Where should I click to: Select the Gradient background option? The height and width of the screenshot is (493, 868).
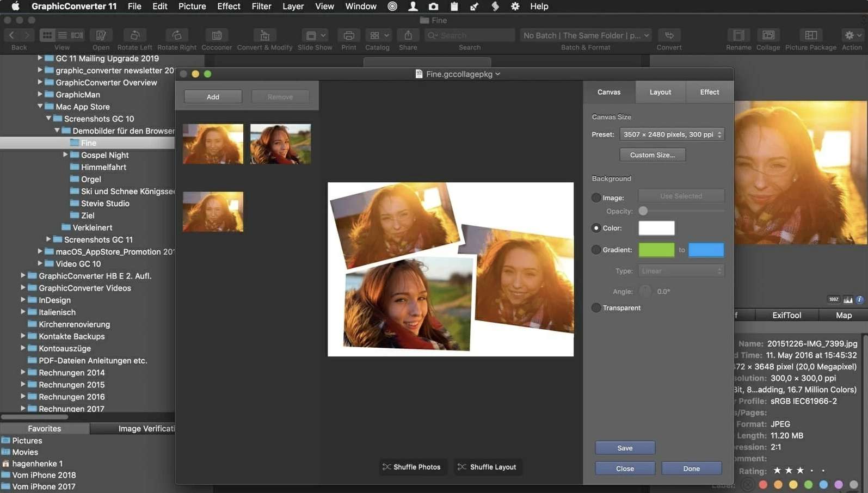point(596,250)
